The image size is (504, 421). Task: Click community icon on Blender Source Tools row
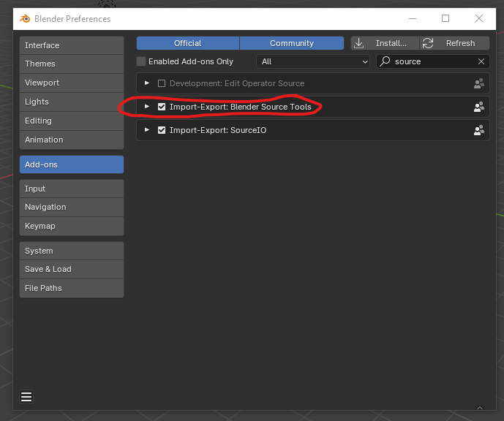[x=479, y=107]
